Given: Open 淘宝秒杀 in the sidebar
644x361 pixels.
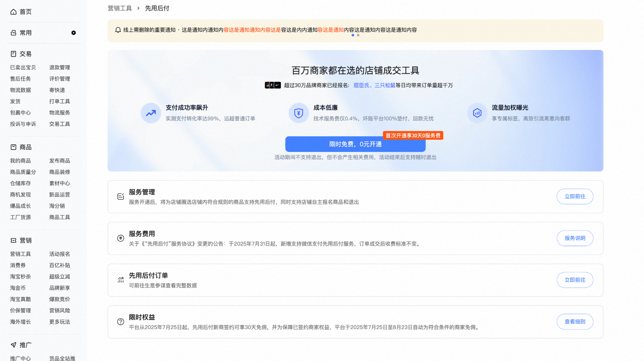Looking at the screenshot, I should pos(20,277).
